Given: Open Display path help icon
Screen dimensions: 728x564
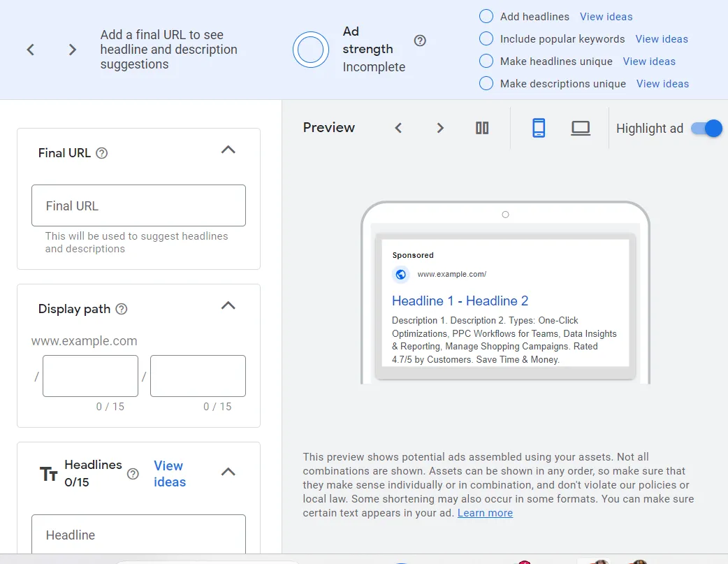Looking at the screenshot, I should (121, 309).
